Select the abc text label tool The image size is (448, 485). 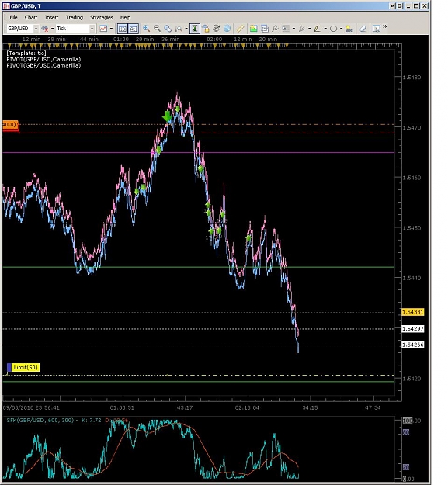[349, 29]
